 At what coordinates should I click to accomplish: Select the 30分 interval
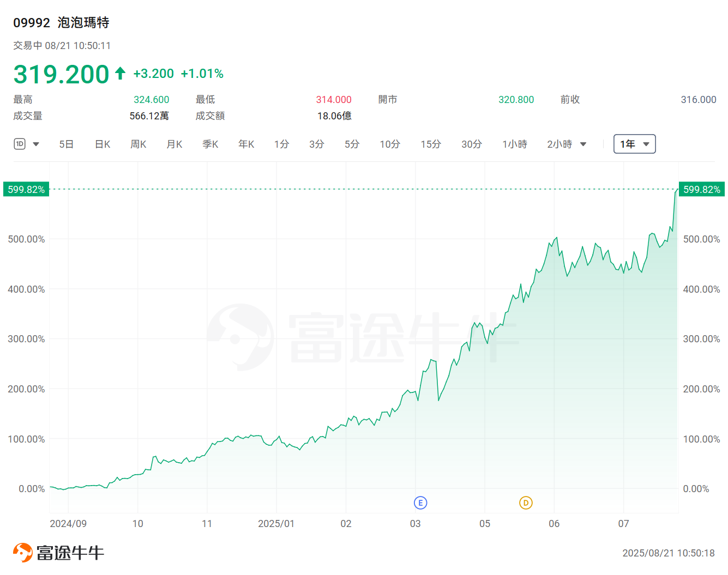pos(471,144)
